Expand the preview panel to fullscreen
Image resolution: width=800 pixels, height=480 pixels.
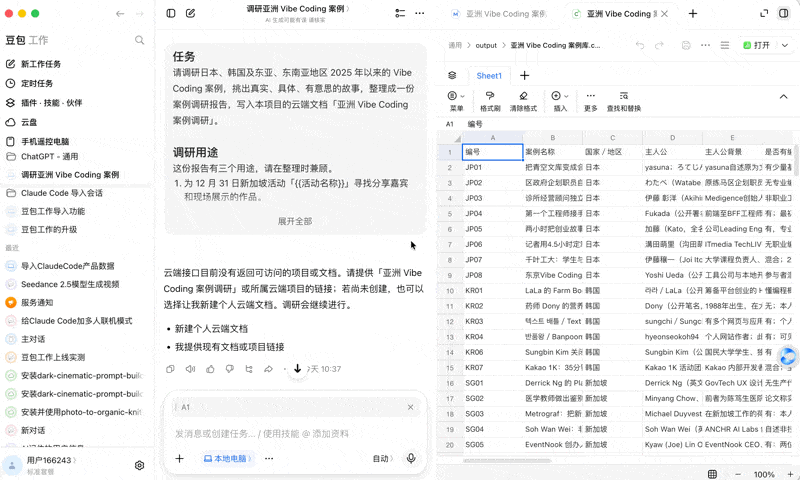click(x=764, y=13)
